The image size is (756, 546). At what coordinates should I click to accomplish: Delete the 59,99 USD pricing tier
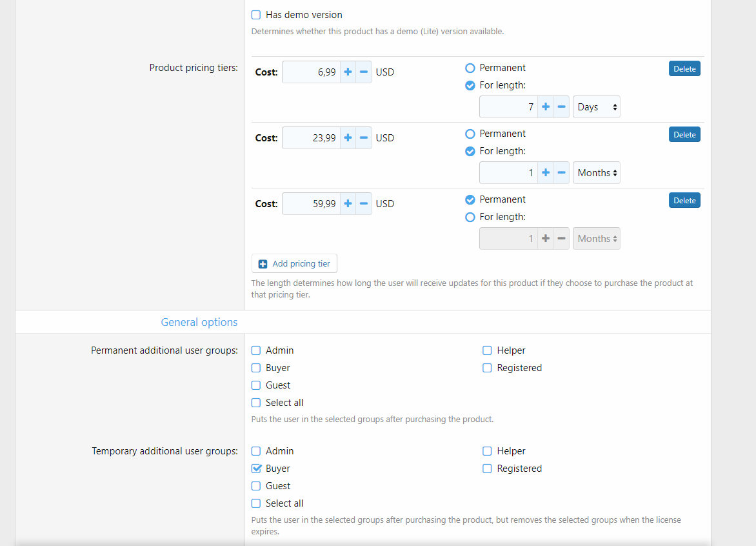684,201
